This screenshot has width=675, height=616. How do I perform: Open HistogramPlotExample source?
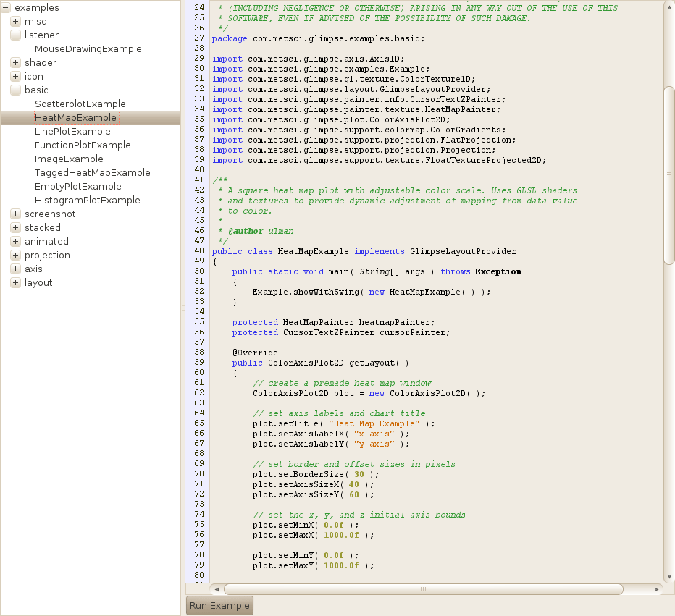point(88,201)
